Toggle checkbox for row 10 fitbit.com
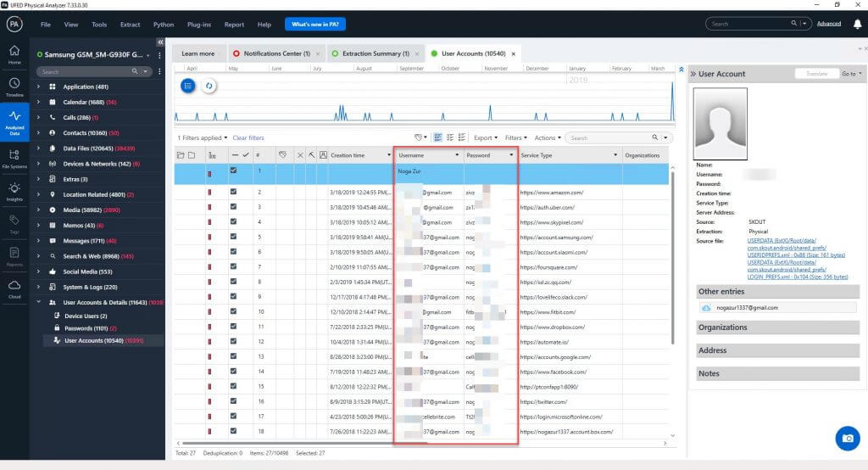 click(233, 311)
